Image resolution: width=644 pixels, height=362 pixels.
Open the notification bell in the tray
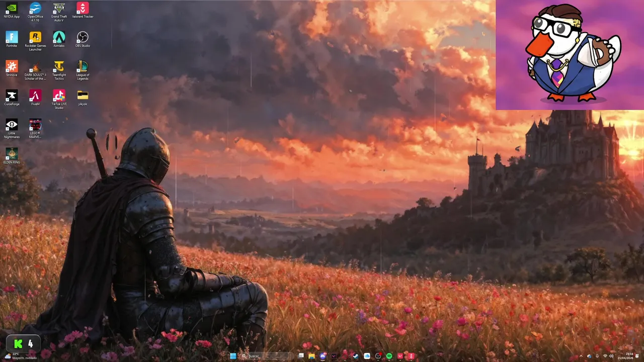point(637,356)
